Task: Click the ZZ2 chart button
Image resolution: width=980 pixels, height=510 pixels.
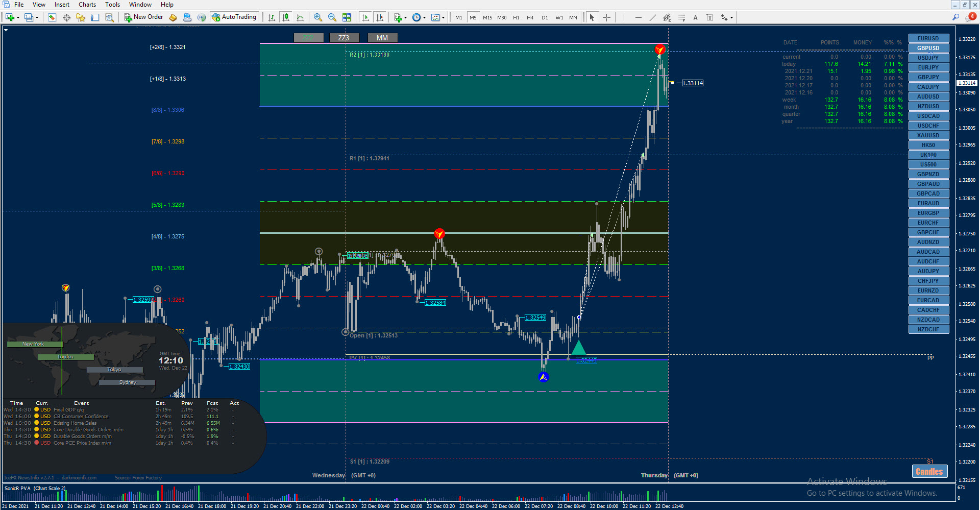Action: click(308, 38)
